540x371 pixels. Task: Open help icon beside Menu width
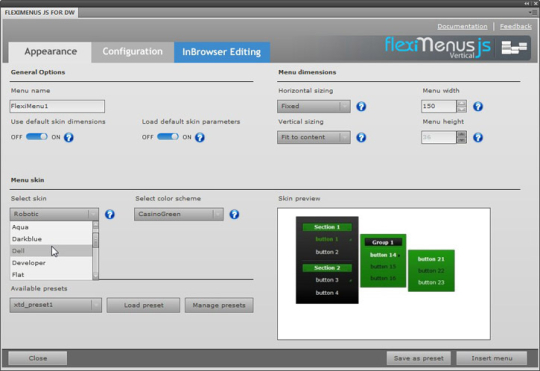478,106
